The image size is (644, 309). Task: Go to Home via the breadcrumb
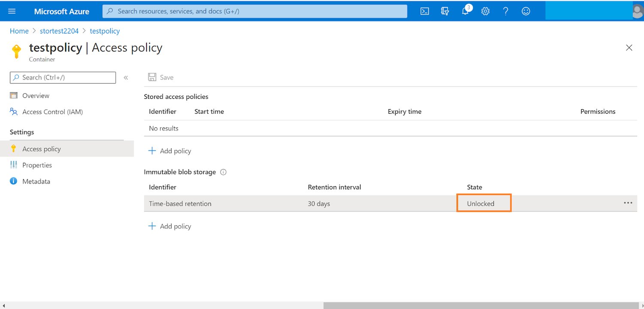(19, 31)
